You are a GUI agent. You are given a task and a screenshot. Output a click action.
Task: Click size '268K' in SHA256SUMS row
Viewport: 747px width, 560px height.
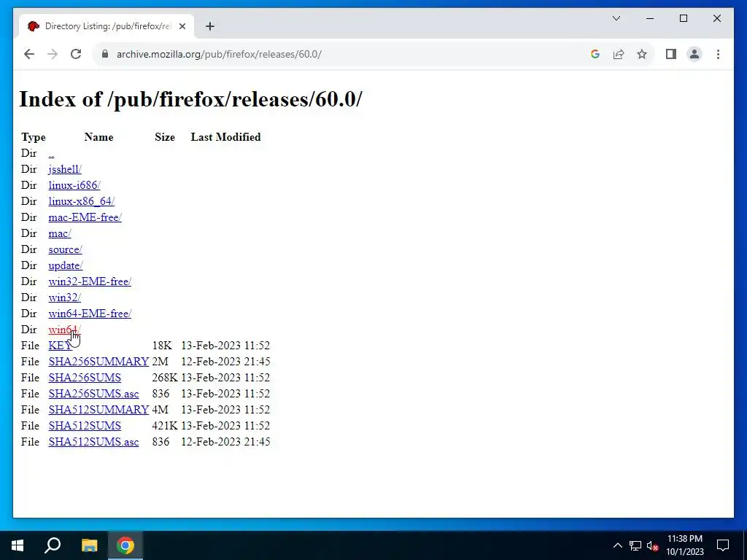coord(165,378)
